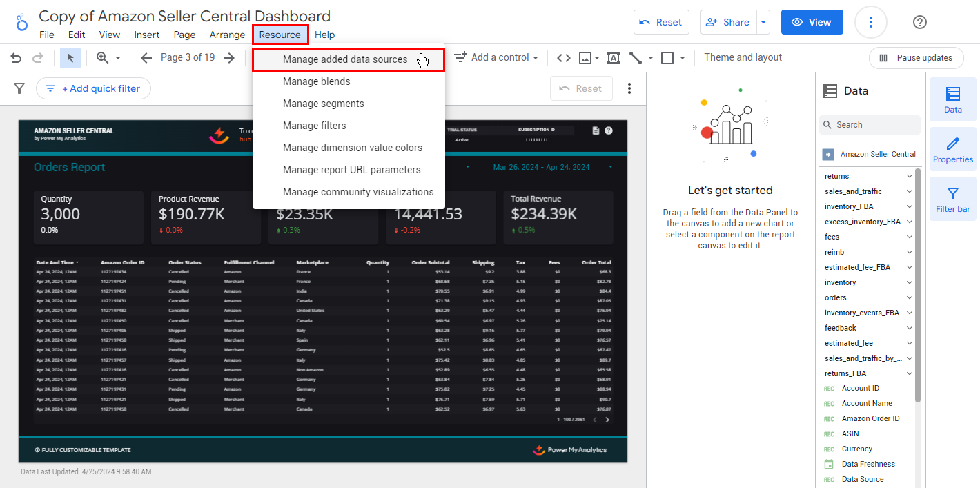This screenshot has width=980, height=488.
Task: Open the three-dot more options menu
Action: 870,22
